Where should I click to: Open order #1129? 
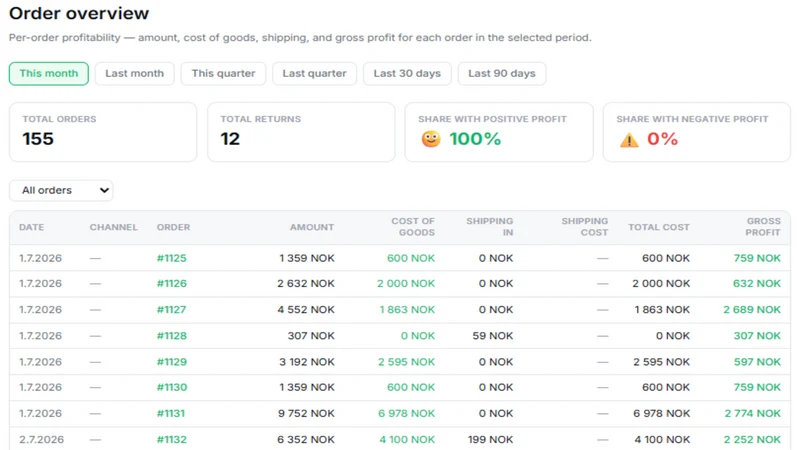pyautogui.click(x=171, y=362)
